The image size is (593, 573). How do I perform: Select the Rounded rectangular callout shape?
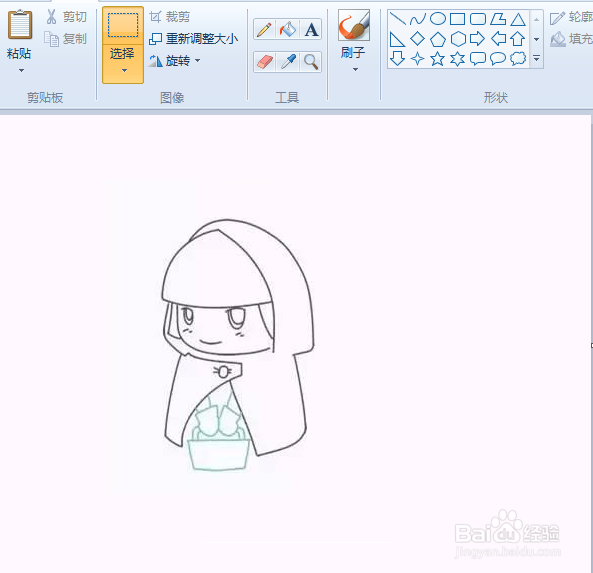click(x=478, y=59)
